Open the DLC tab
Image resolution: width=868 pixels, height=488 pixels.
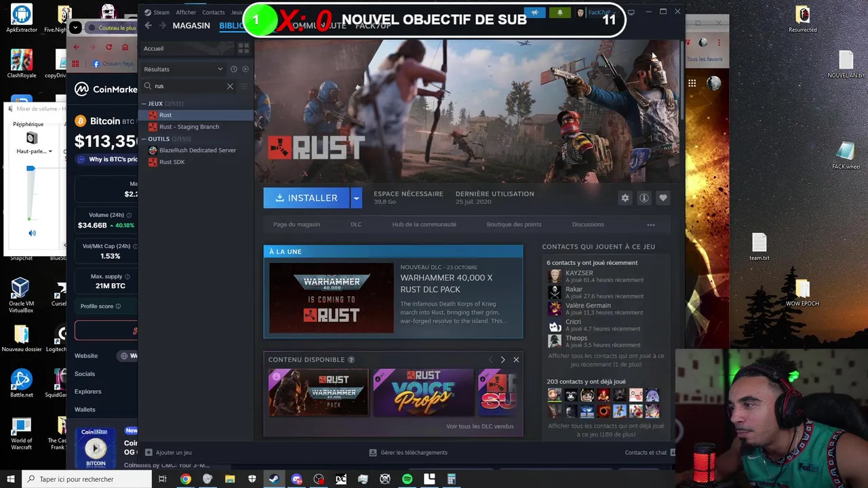point(356,224)
